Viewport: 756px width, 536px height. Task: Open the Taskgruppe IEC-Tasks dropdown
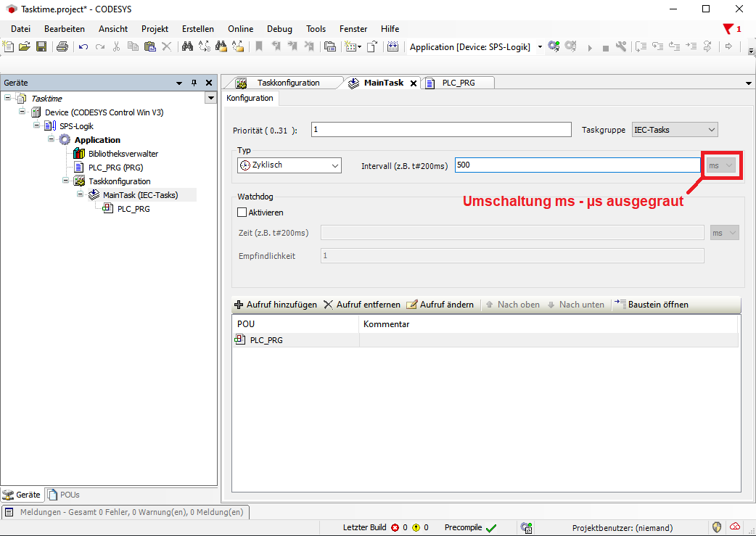(x=675, y=130)
